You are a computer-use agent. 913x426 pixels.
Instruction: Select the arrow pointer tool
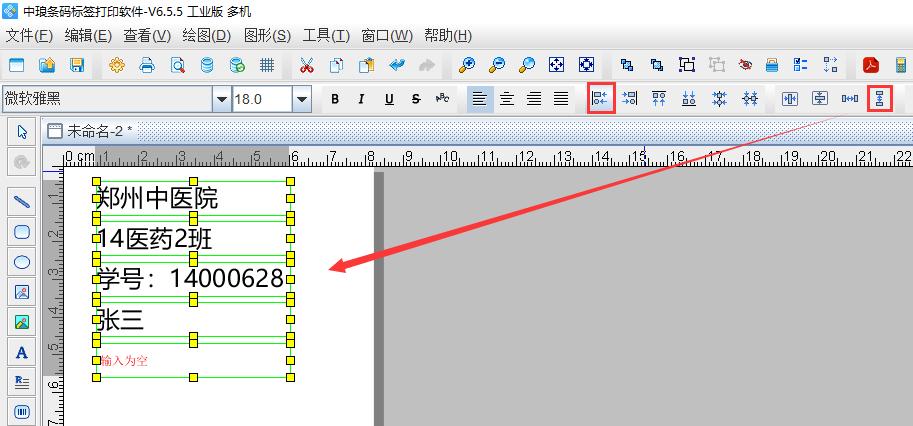[22, 132]
